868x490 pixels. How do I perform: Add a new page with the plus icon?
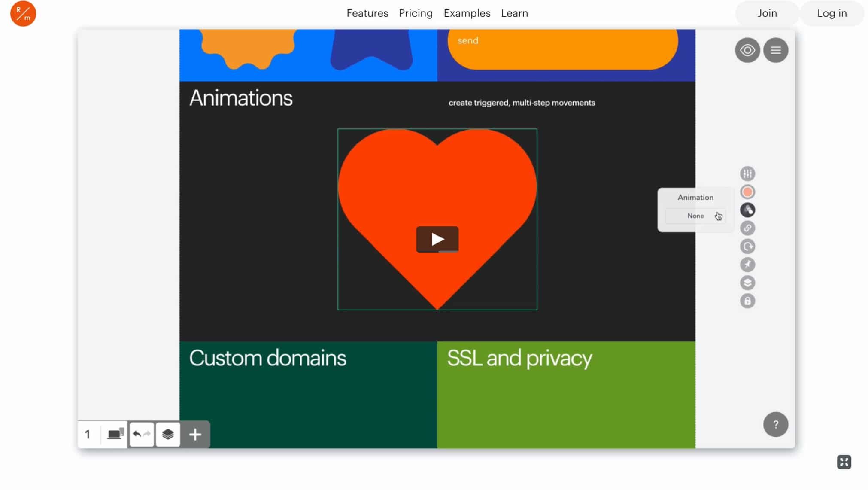(195, 434)
